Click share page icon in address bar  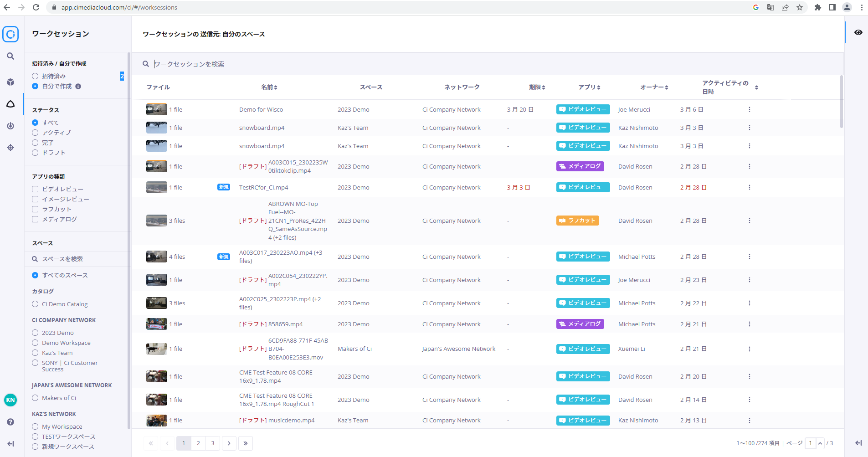tap(785, 7)
